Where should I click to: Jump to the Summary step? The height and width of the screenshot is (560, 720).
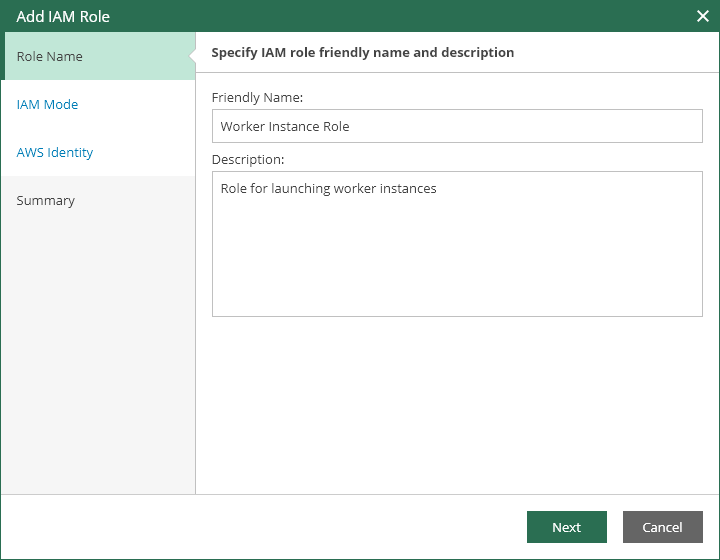tap(46, 200)
